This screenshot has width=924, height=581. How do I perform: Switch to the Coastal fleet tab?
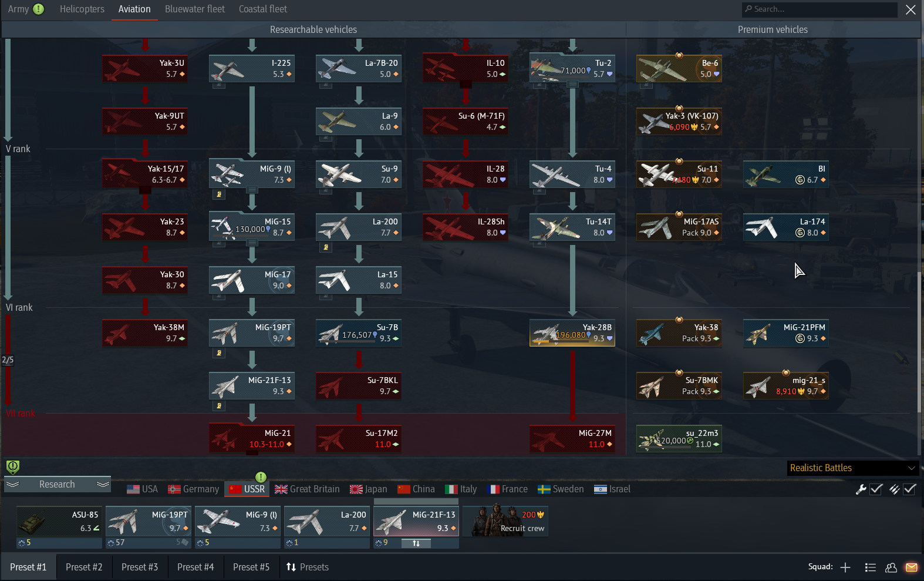pyautogui.click(x=263, y=9)
